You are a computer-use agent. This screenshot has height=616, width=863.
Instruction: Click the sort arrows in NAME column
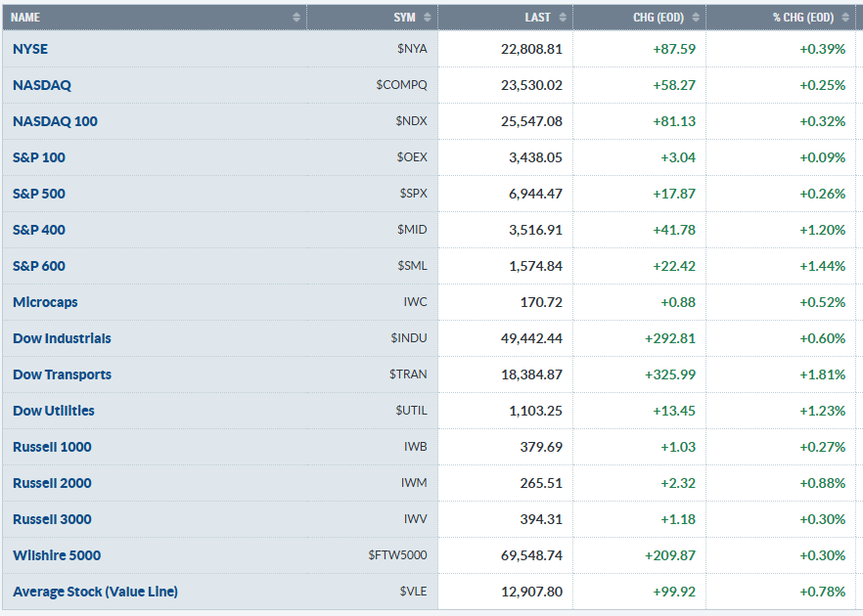[x=296, y=18]
